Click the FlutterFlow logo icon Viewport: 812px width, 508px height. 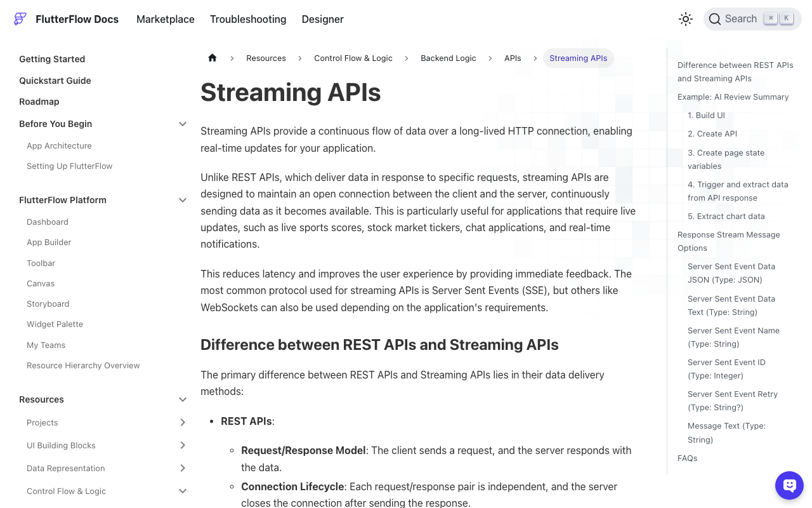[20, 19]
